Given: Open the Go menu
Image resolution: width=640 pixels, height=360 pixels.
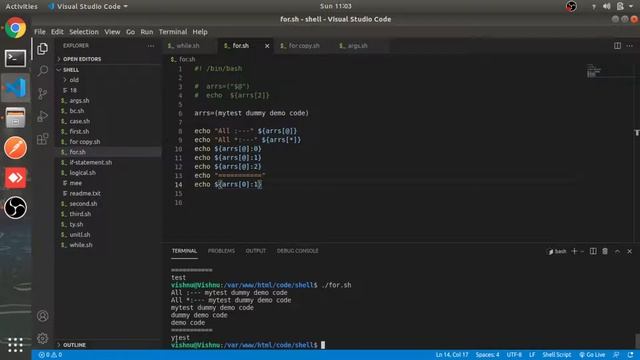Looking at the screenshot, I should (x=130, y=32).
